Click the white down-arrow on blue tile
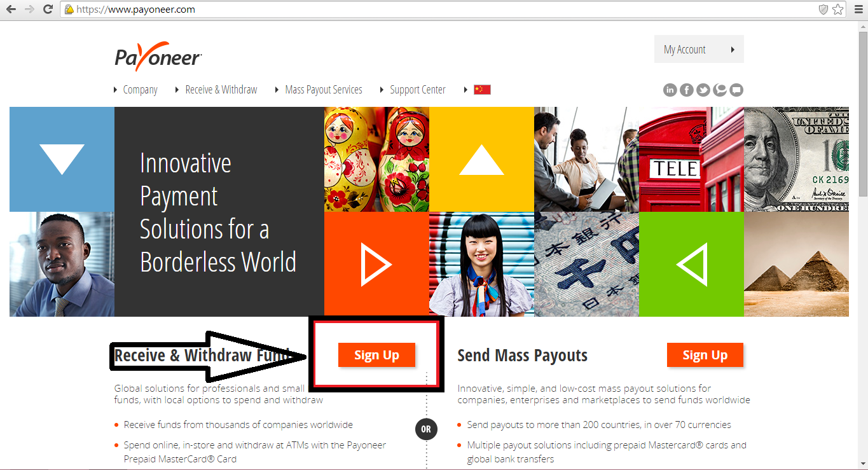 coord(62,159)
